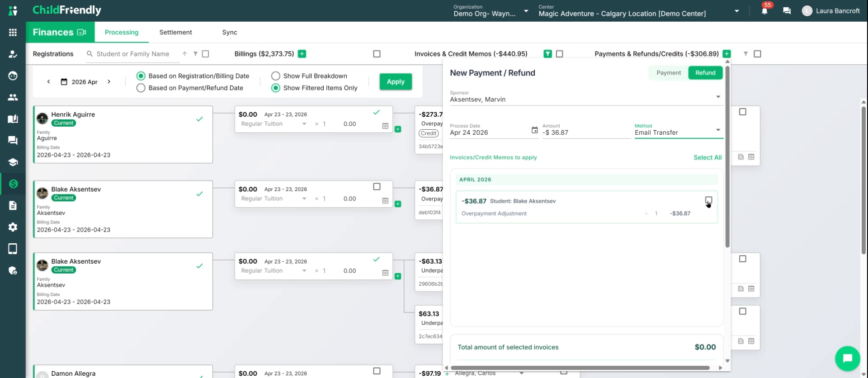This screenshot has height=378, width=868.
Task: Open the messages sidebar icon
Action: pos(13,141)
